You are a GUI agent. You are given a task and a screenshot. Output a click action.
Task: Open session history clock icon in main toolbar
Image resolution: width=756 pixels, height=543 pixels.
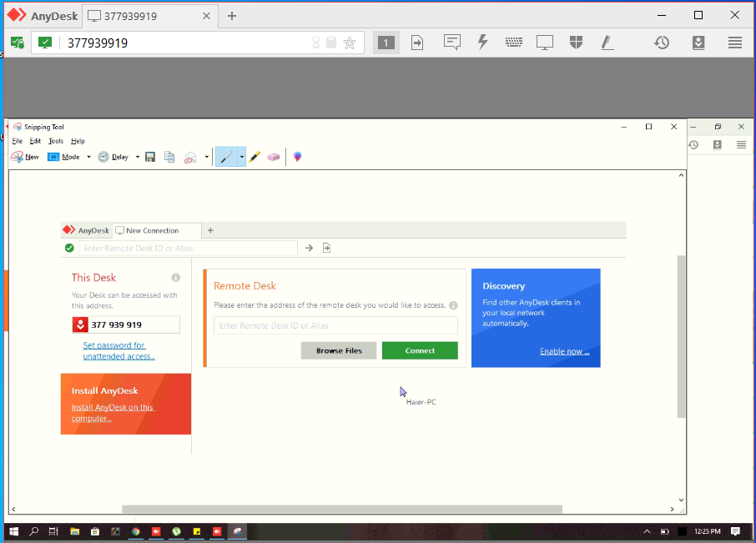[x=662, y=43]
